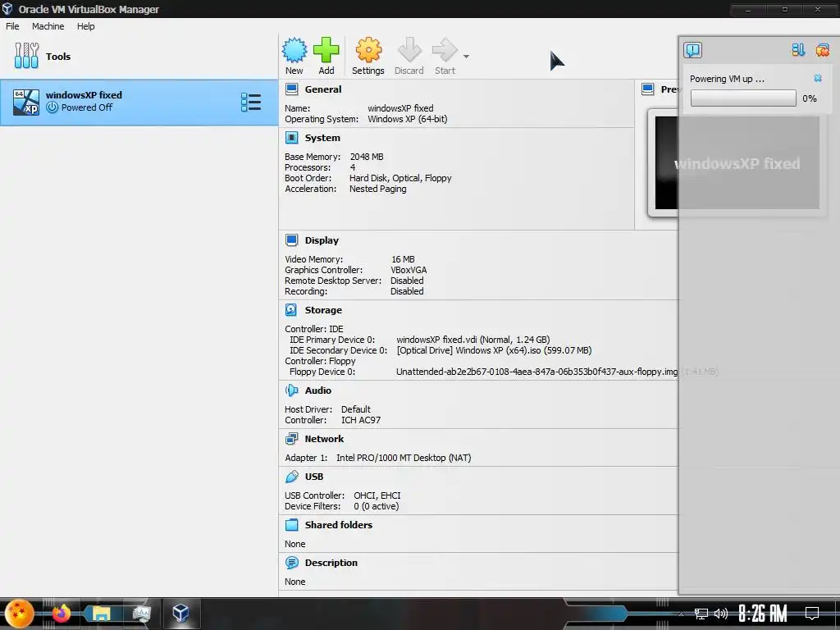The height and width of the screenshot is (630, 840).
Task: Open the Tools icon in the left pane
Action: (x=27, y=56)
